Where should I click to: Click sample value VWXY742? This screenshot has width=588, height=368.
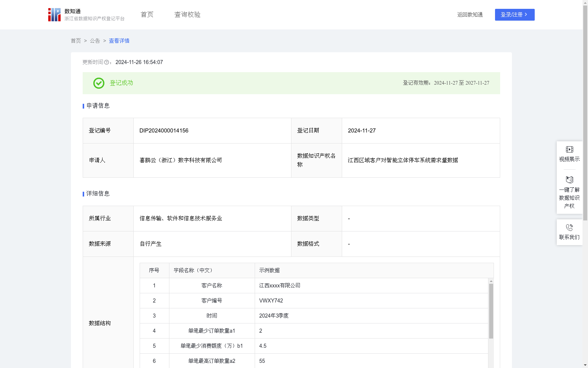pyautogui.click(x=271, y=301)
